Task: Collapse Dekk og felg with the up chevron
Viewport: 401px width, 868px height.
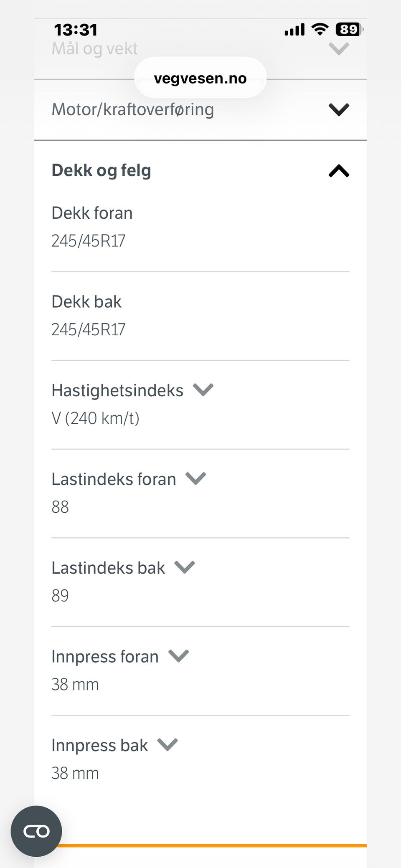Action: tap(339, 171)
